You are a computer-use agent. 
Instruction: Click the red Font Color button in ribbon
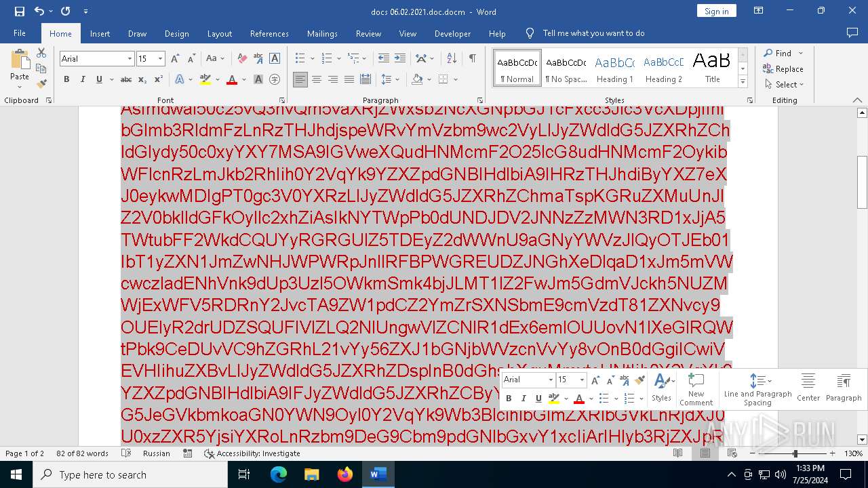coord(231,79)
